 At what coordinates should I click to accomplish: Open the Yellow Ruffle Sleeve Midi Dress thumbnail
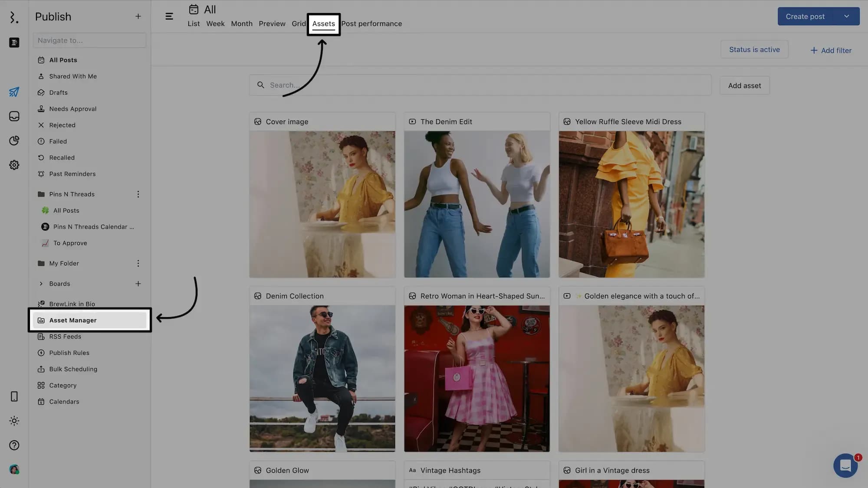631,204
